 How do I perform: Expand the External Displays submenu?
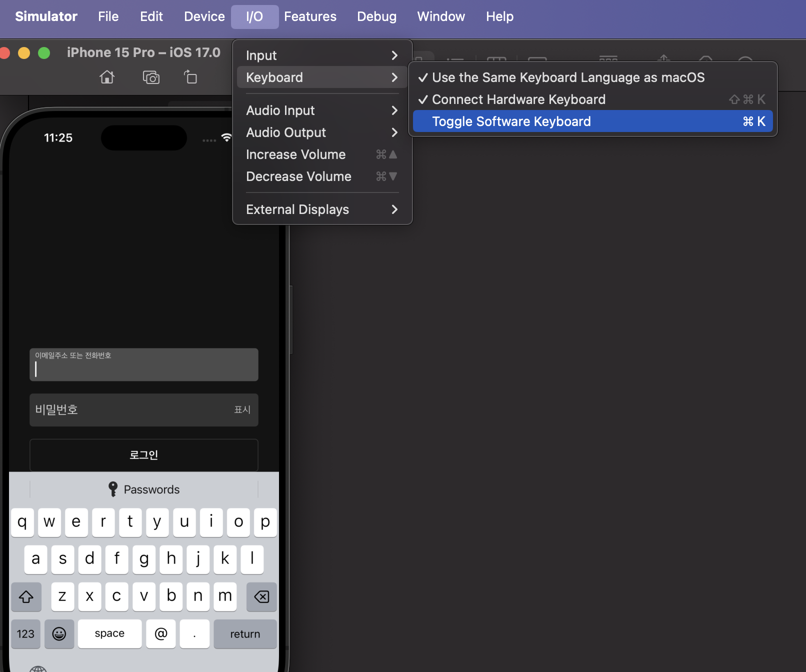click(322, 209)
